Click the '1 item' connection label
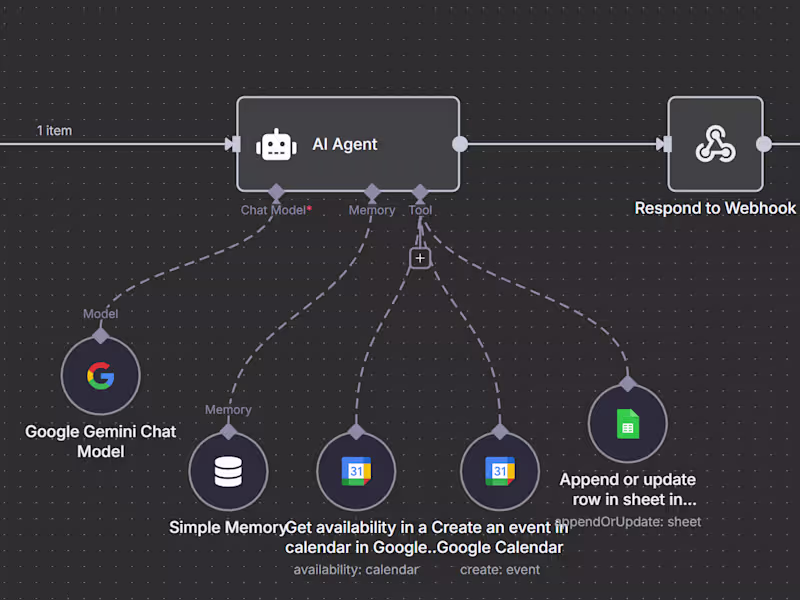 point(54,131)
